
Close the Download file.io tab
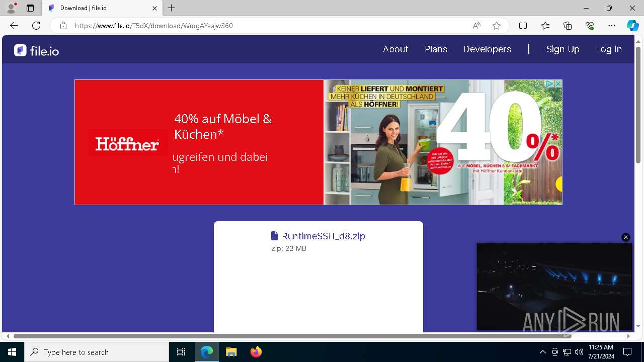154,8
